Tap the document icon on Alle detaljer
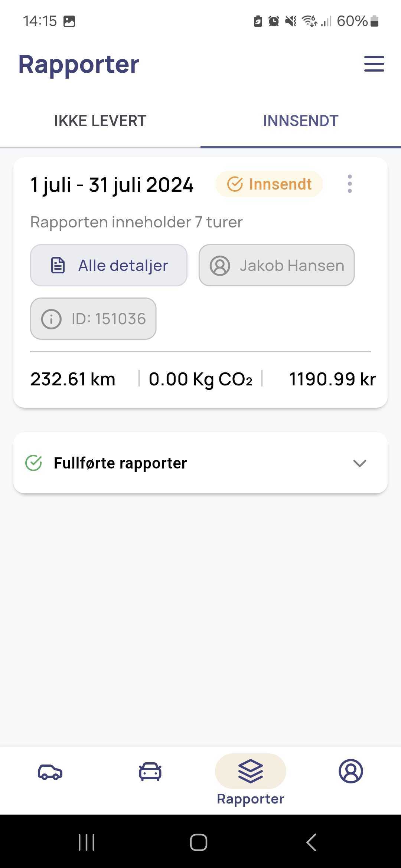401x868 pixels. 58,265
